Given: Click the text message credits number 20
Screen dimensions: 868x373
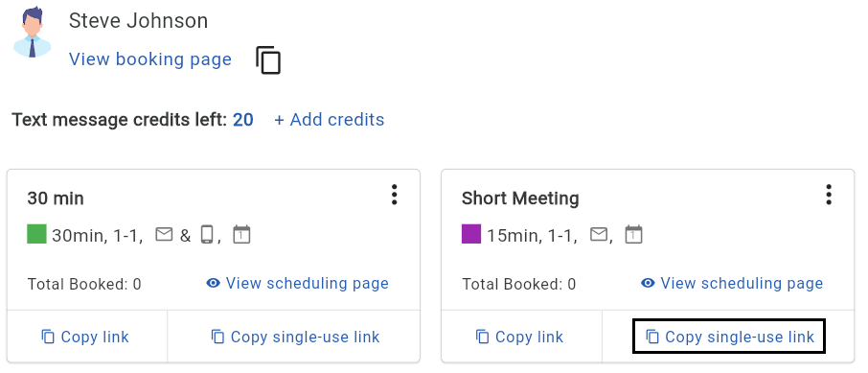Looking at the screenshot, I should click(243, 120).
